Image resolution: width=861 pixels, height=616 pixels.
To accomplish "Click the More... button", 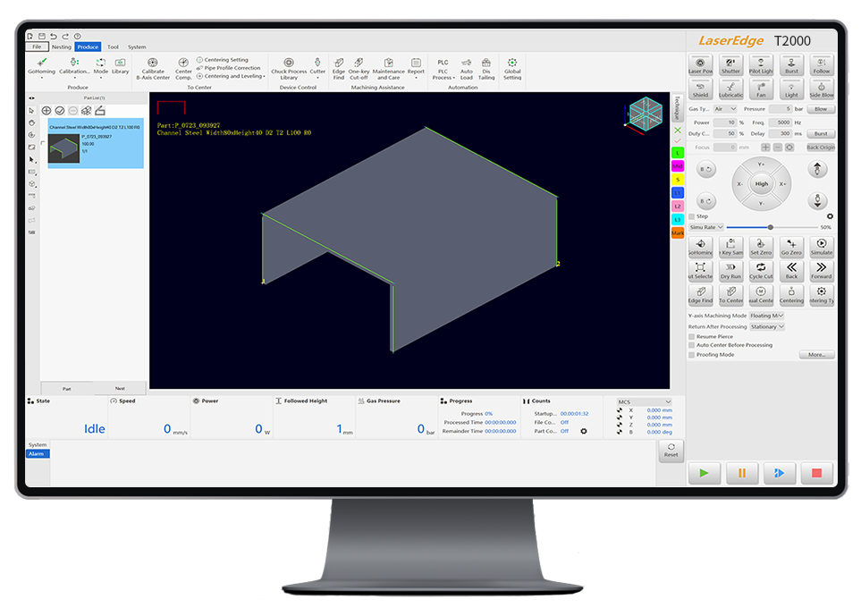I will (816, 355).
